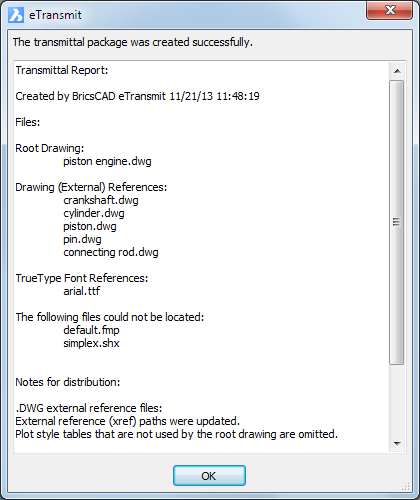The width and height of the screenshot is (420, 500).
Task: Click the 'arial.ttf' font reference
Action: point(81,291)
